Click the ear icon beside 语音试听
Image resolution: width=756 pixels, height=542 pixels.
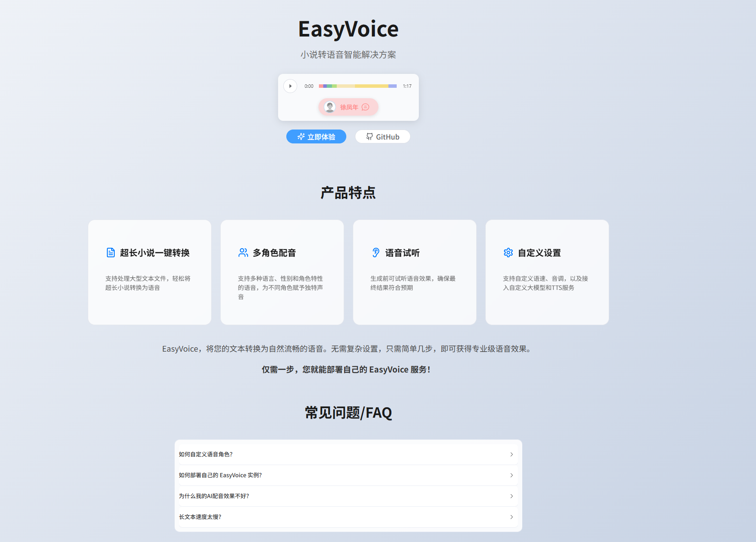pyautogui.click(x=376, y=253)
